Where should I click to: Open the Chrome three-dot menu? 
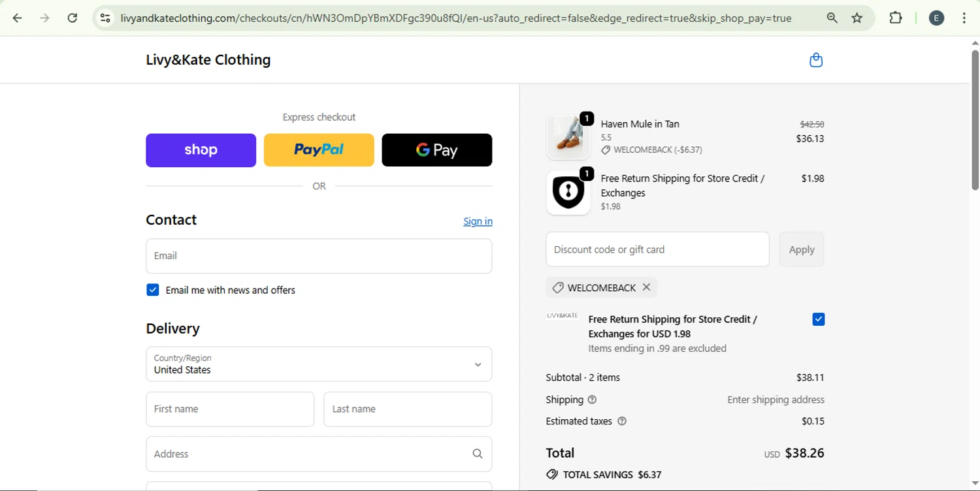coord(964,18)
